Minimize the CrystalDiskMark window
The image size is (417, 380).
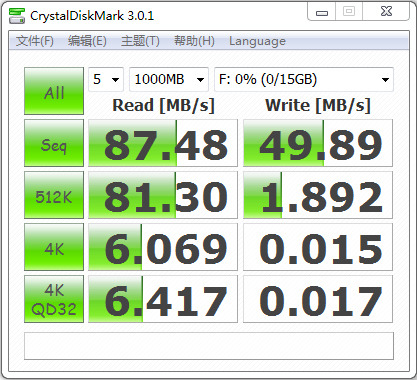click(322, 13)
